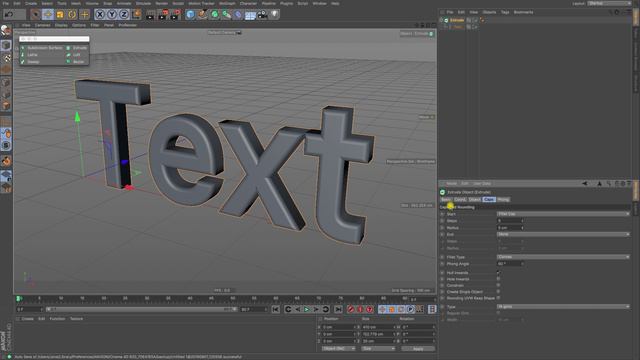Click the Start Radius value field
The image size is (640, 360).
pyautogui.click(x=510, y=228)
